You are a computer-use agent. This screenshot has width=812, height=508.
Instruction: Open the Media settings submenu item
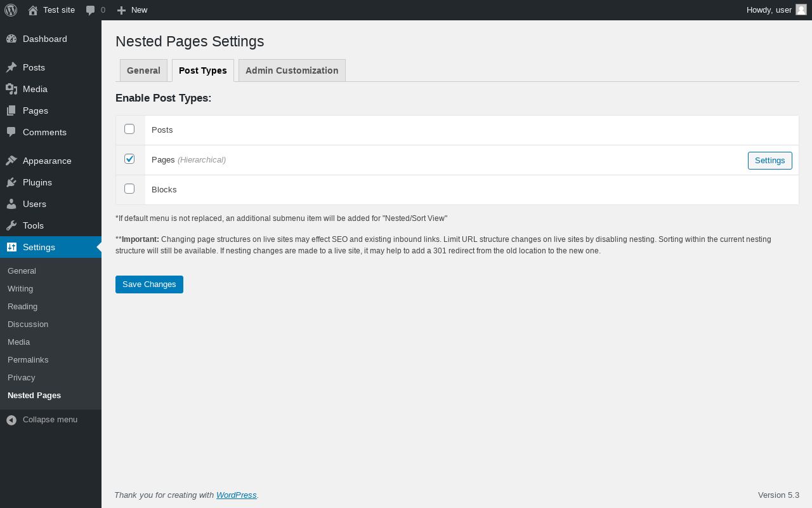(x=18, y=342)
